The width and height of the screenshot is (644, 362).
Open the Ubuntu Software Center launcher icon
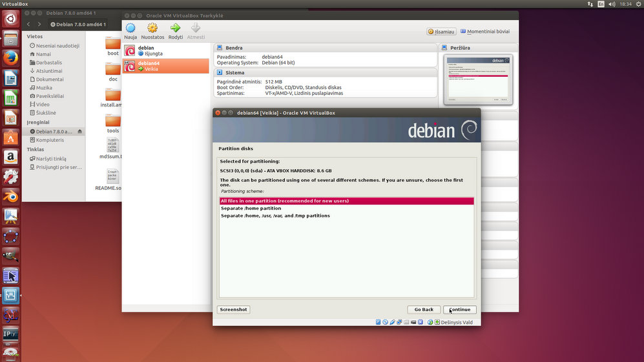(x=10, y=137)
